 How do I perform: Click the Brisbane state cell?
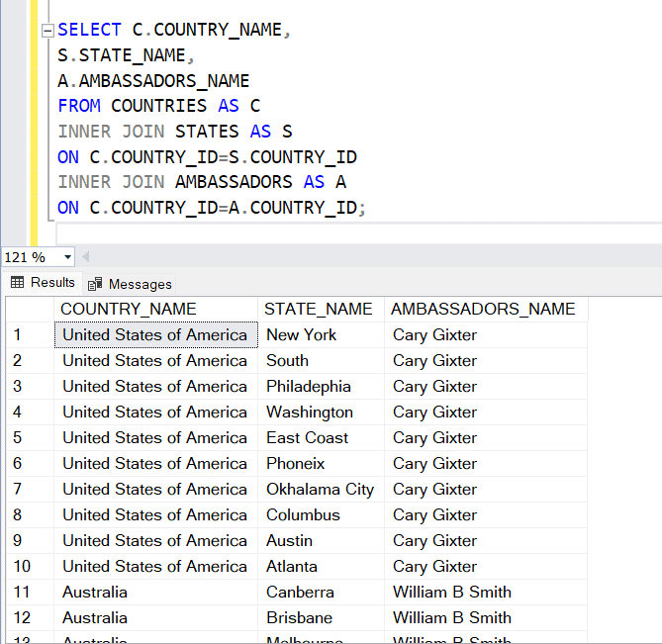(x=321, y=618)
